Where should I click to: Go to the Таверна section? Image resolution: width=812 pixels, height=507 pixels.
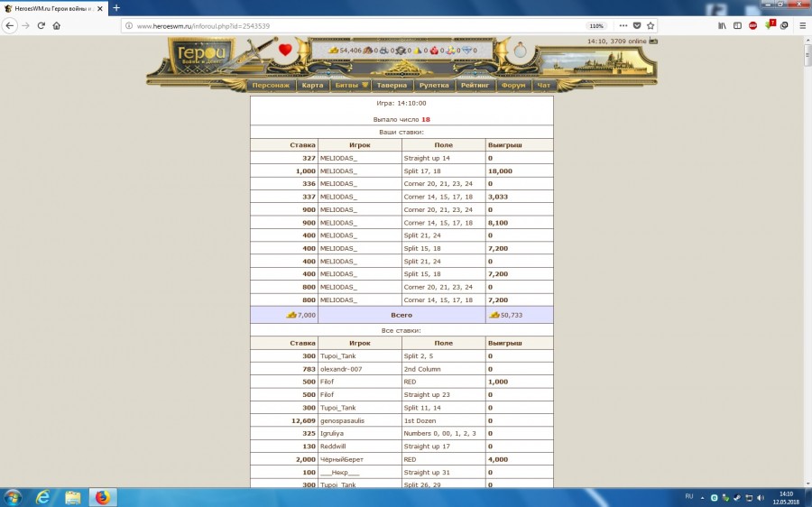pos(392,86)
